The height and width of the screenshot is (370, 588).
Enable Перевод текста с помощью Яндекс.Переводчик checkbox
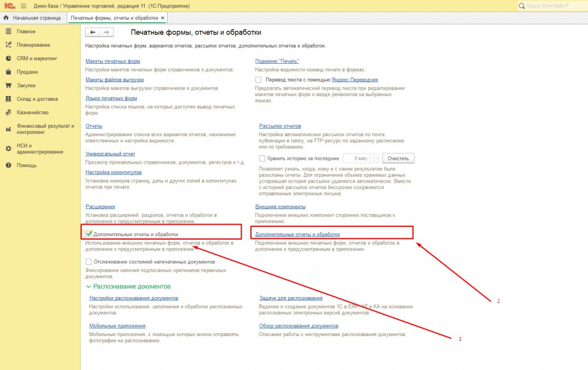(258, 79)
